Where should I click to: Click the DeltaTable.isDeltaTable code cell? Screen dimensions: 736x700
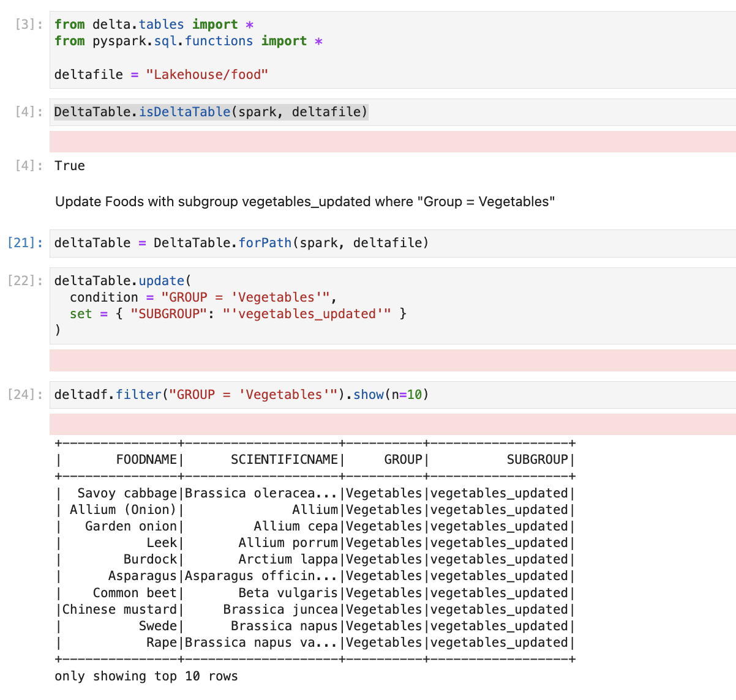[392, 112]
